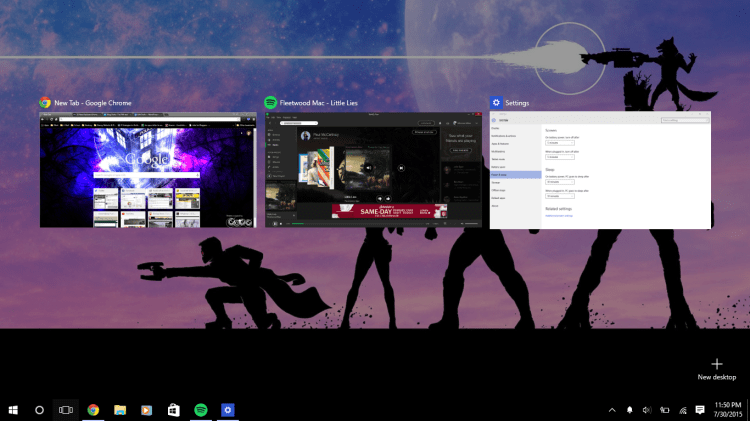
Task: Open the Settings gear icon on the taskbar
Action: [228, 410]
